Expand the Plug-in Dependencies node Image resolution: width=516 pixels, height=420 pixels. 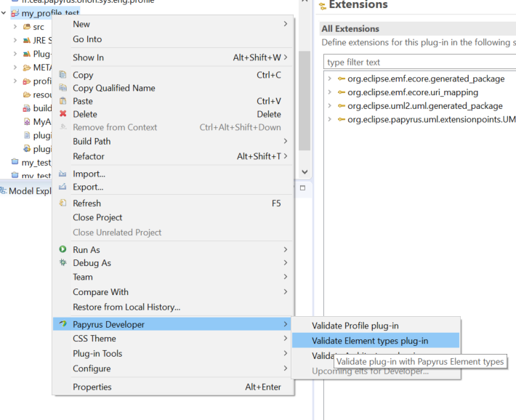(15, 54)
